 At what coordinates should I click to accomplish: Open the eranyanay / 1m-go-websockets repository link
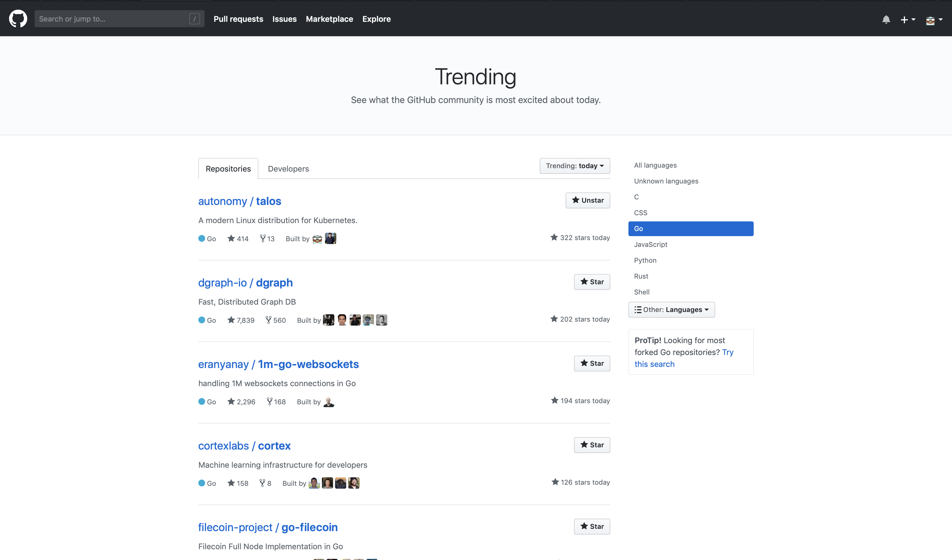click(279, 364)
